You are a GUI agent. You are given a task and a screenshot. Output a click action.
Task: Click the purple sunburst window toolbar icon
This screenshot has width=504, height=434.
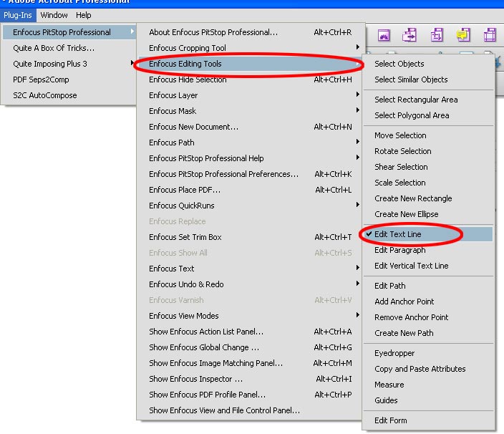384,34
